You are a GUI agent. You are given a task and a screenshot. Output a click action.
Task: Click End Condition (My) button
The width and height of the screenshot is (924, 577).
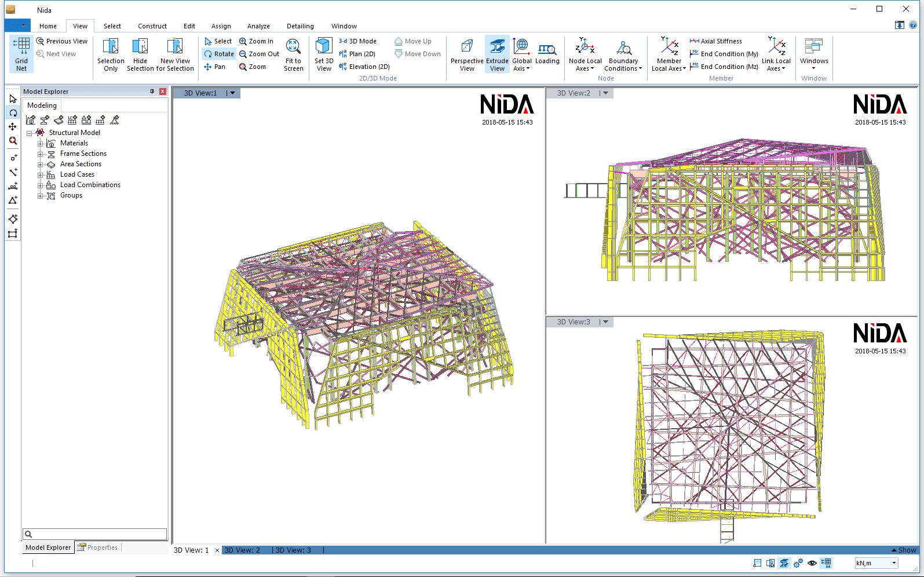[x=724, y=54]
